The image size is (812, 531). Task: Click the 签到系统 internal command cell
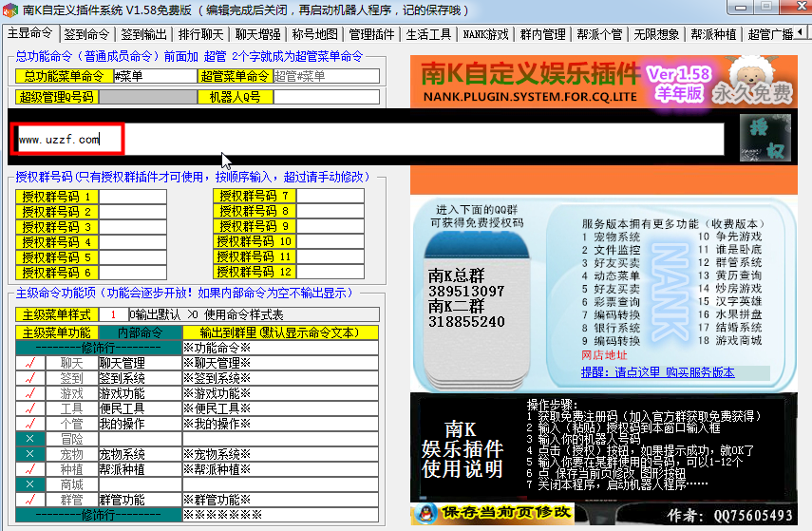(x=140, y=378)
